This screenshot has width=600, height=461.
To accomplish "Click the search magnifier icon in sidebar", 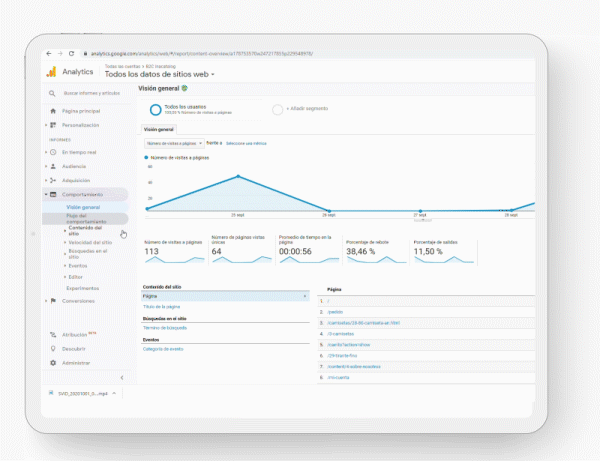I will click(x=52, y=93).
